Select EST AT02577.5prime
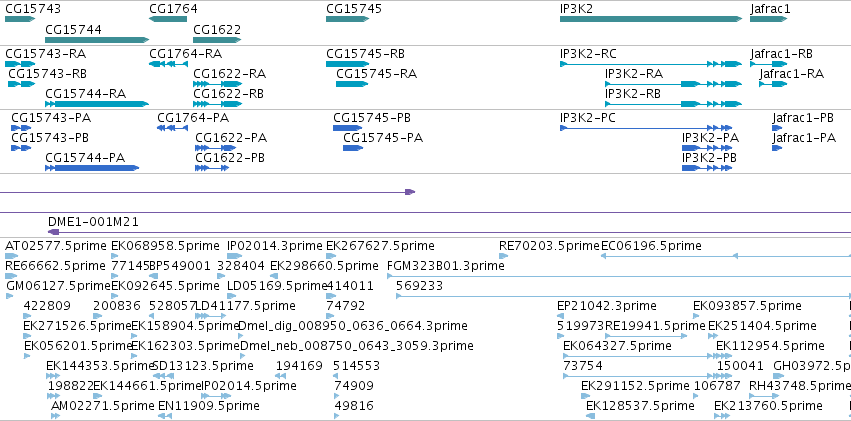 pyautogui.click(x=12, y=256)
